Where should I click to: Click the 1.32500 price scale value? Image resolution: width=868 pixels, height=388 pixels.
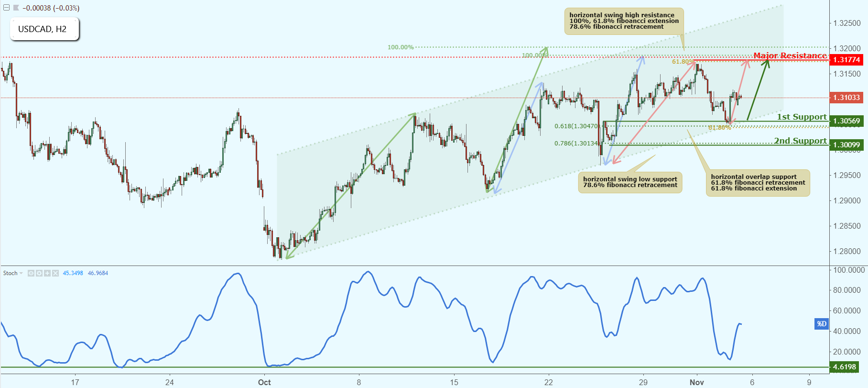click(846, 23)
